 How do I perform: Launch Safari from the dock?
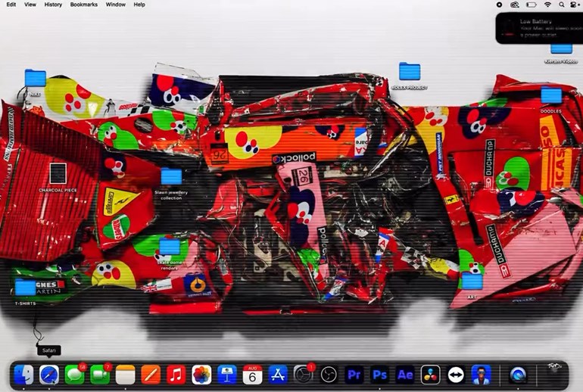click(x=49, y=375)
